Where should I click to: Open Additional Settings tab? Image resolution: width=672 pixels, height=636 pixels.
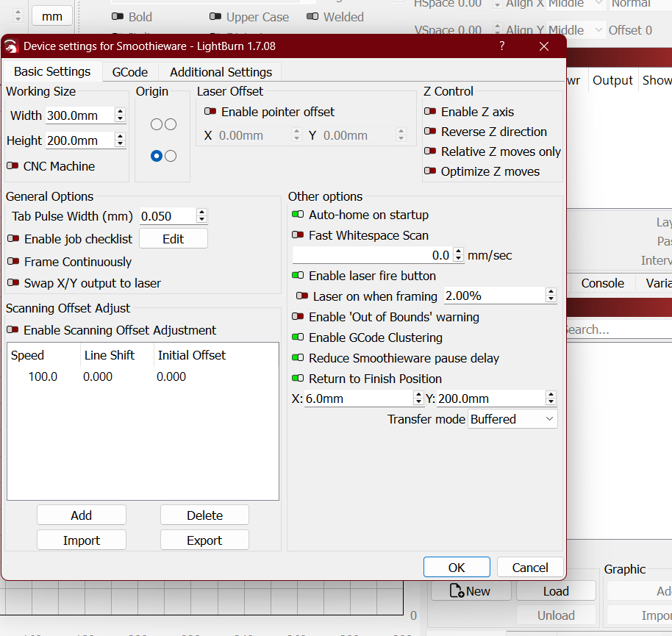(x=221, y=72)
